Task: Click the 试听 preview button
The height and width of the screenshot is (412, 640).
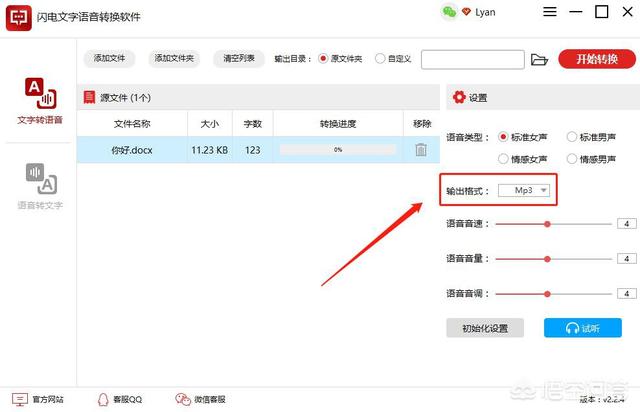Action: [583, 328]
